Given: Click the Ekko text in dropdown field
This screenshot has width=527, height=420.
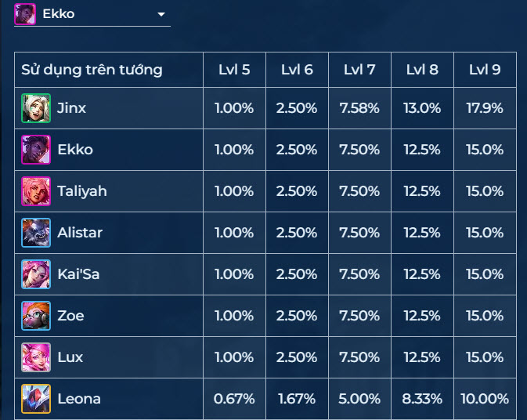Looking at the screenshot, I should point(59,14).
